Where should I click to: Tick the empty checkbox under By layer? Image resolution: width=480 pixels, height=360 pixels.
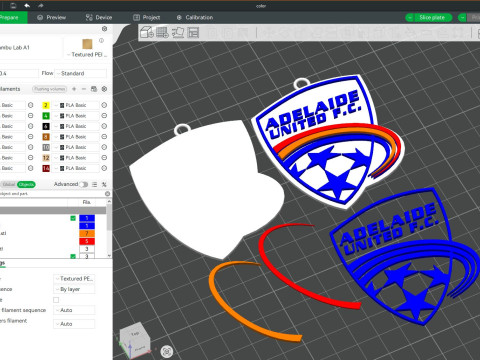56,300
